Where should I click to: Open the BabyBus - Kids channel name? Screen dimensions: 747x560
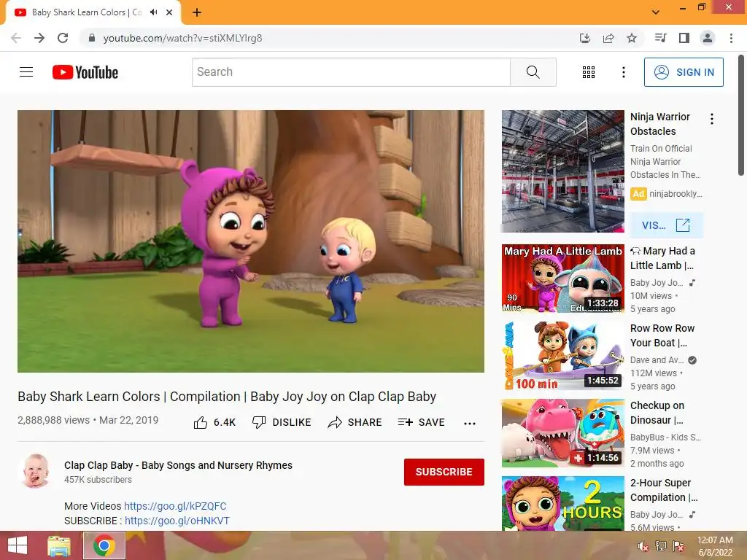tap(665, 437)
